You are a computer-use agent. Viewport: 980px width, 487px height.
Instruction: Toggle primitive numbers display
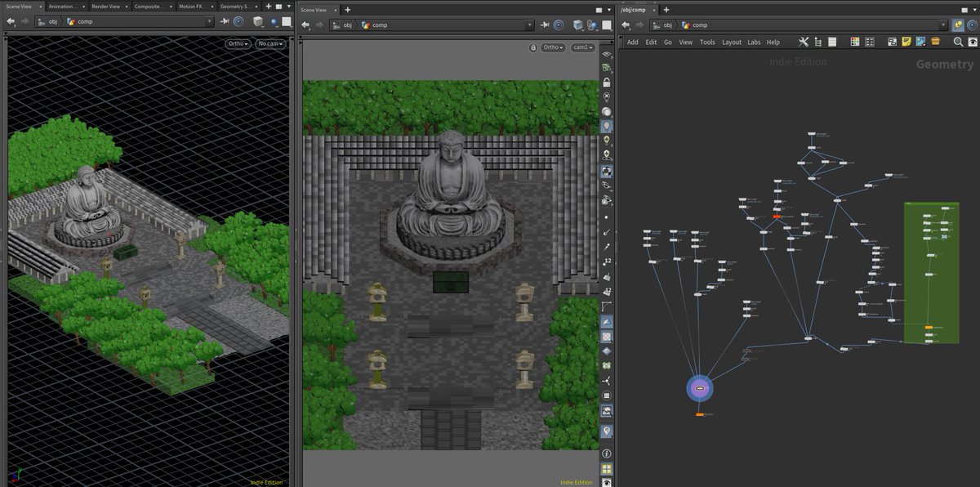point(607,291)
